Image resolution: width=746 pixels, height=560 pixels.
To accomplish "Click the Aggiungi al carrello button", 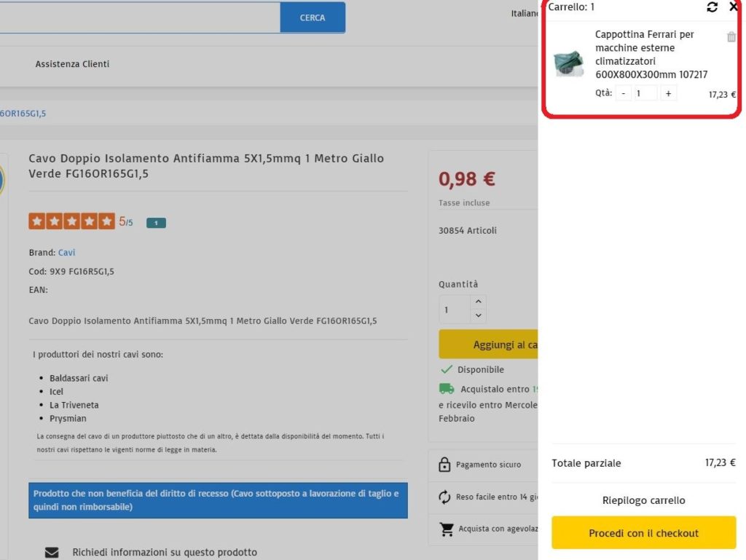I will [x=490, y=344].
